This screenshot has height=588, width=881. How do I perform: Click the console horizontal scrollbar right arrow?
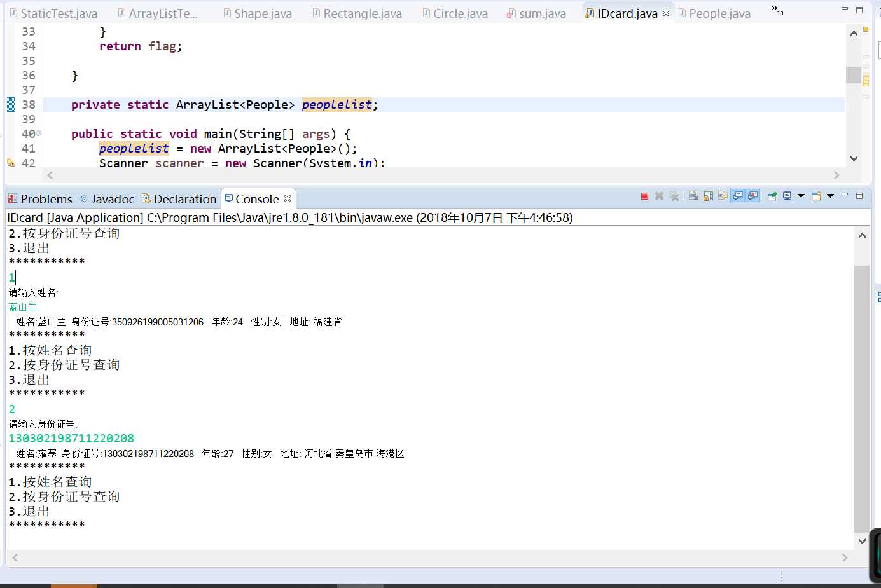point(845,557)
